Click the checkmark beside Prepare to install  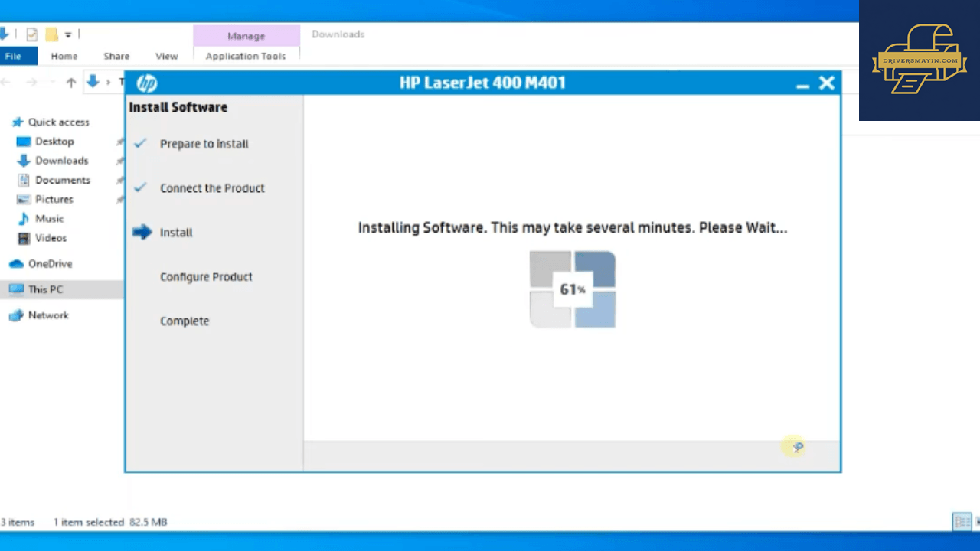click(x=140, y=143)
